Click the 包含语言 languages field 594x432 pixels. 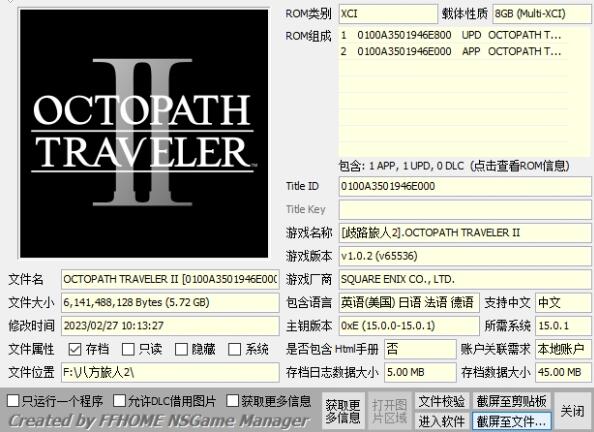[x=409, y=302]
